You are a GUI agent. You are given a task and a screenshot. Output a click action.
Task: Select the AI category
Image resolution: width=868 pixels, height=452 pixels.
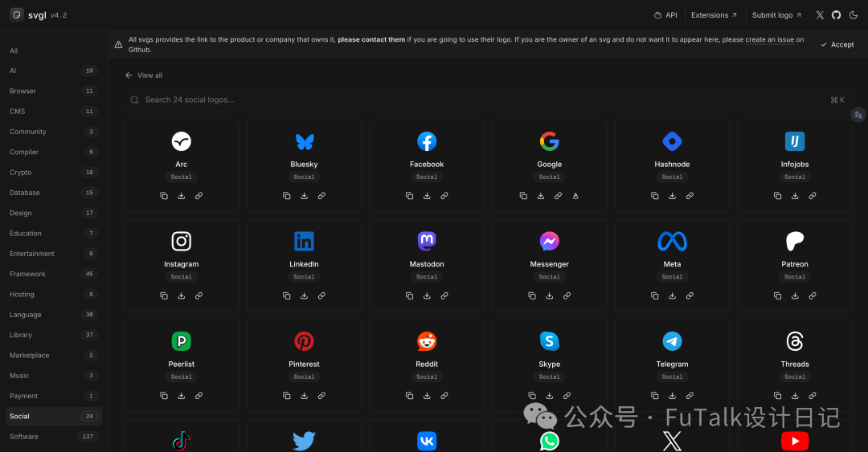tap(54, 71)
